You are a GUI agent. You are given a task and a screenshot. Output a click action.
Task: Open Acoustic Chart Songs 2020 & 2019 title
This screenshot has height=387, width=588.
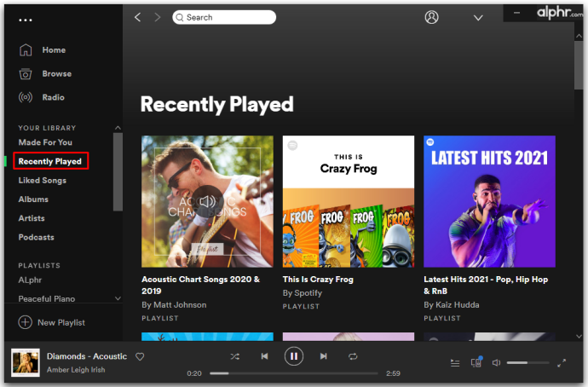[200, 285]
